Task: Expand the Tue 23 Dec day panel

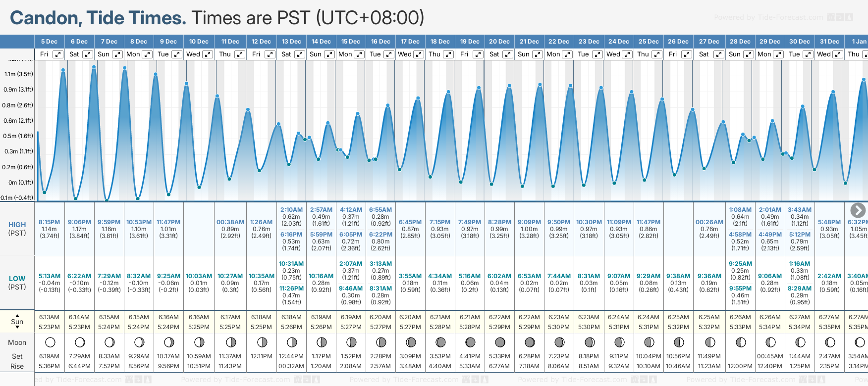Action: (x=597, y=54)
